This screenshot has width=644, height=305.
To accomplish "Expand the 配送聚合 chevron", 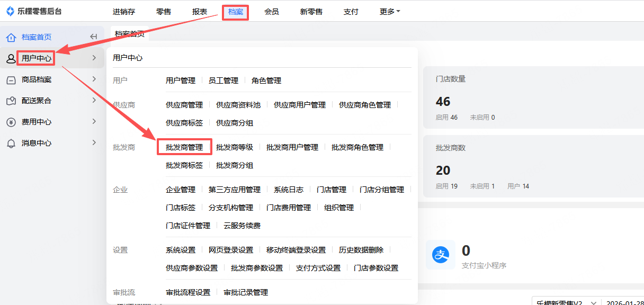I will (x=94, y=100).
